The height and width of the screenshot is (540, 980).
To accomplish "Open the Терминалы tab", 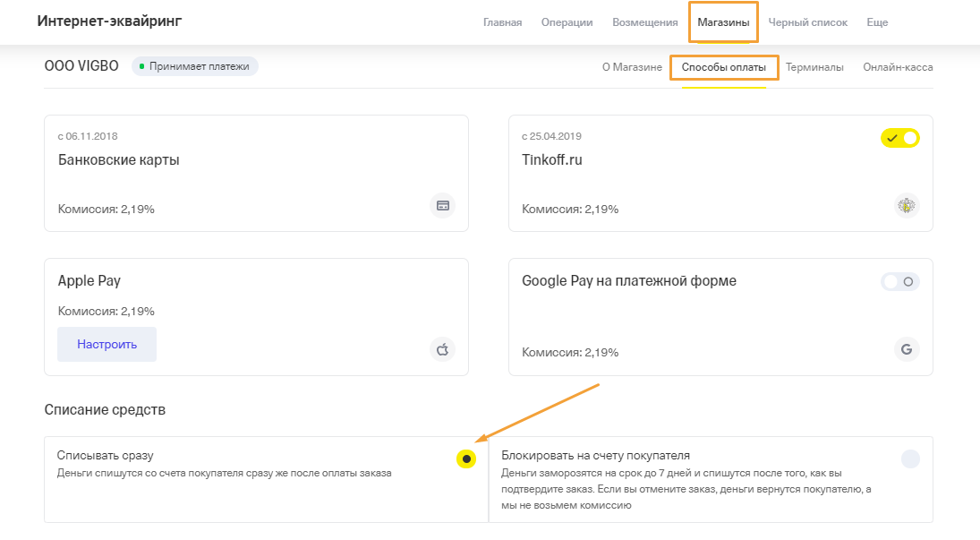I will click(x=814, y=67).
